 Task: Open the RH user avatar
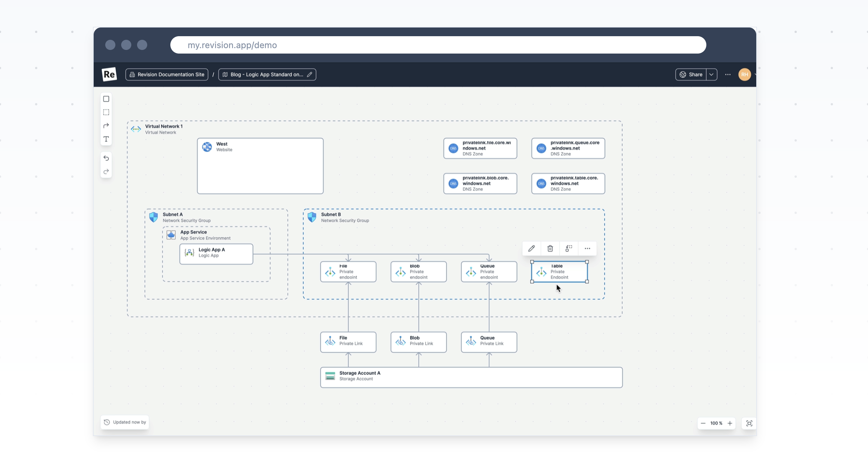point(744,75)
